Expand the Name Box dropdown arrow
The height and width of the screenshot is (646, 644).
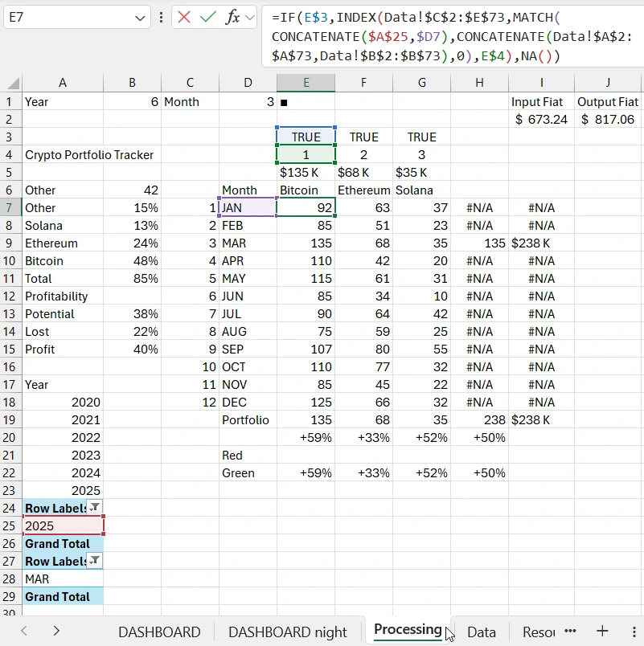[138, 17]
